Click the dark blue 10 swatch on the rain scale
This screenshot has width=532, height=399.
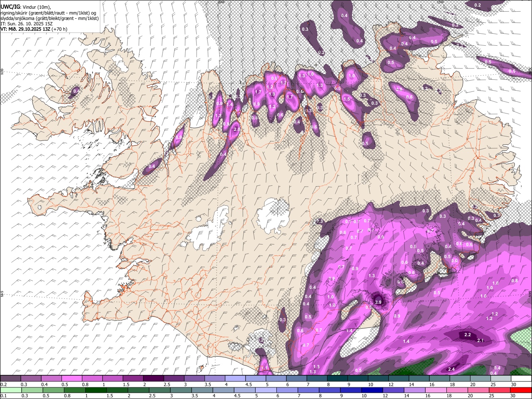[x=372, y=390]
